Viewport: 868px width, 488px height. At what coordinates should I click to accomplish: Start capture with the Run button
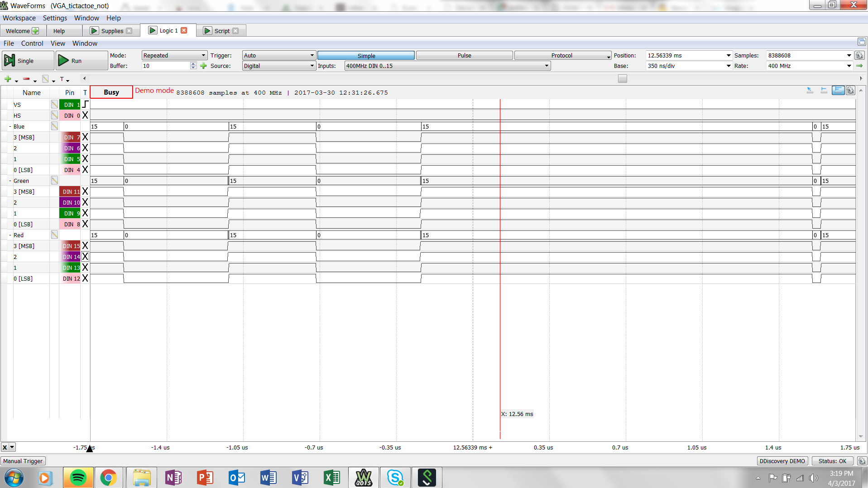tap(82, 61)
